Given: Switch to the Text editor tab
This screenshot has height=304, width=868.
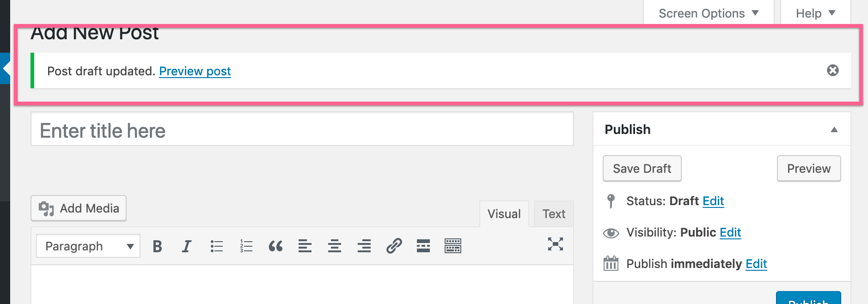Looking at the screenshot, I should tap(553, 213).
